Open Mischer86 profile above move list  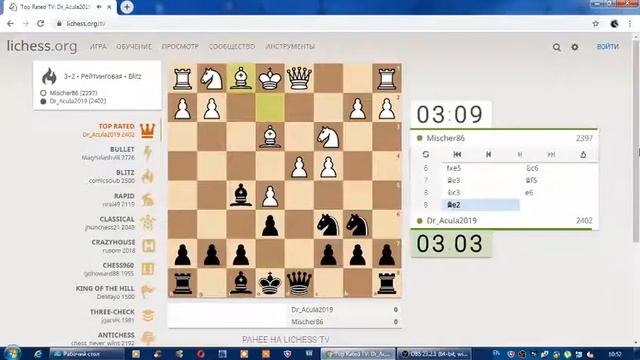pyautogui.click(x=445, y=138)
